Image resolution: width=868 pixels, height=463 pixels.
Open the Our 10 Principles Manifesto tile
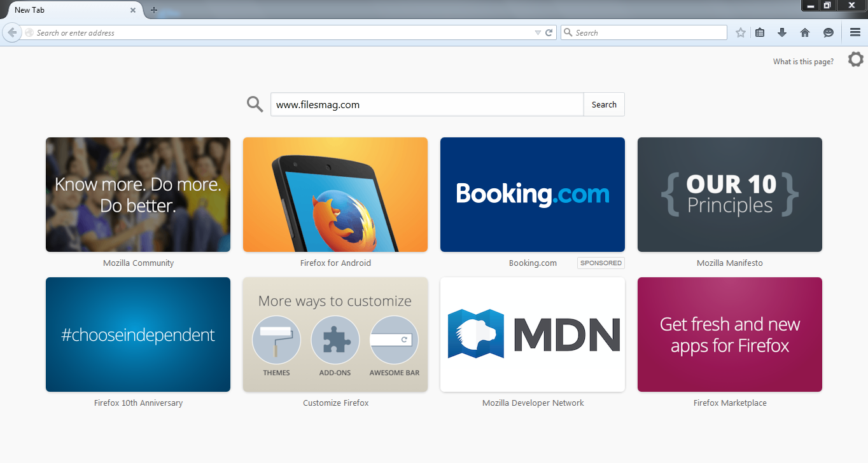tap(730, 195)
